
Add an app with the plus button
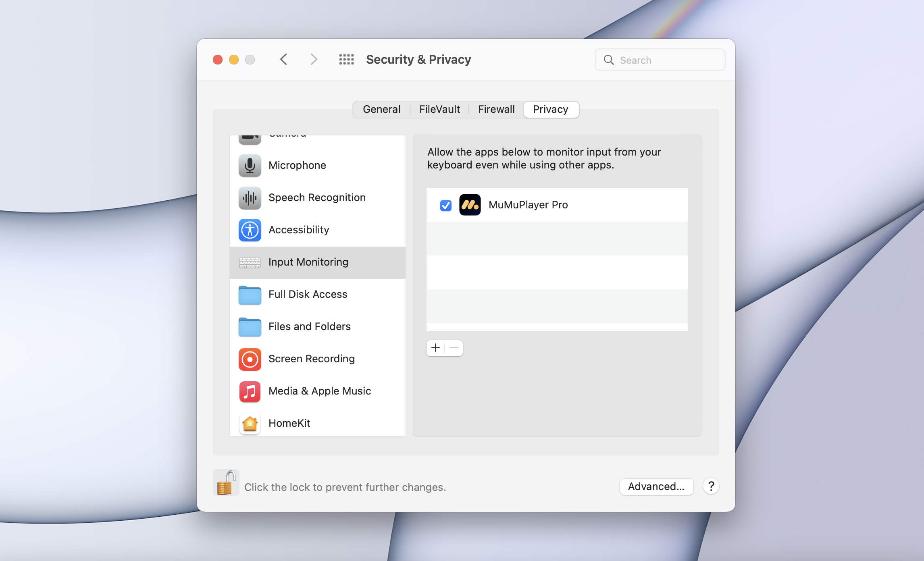click(x=435, y=348)
